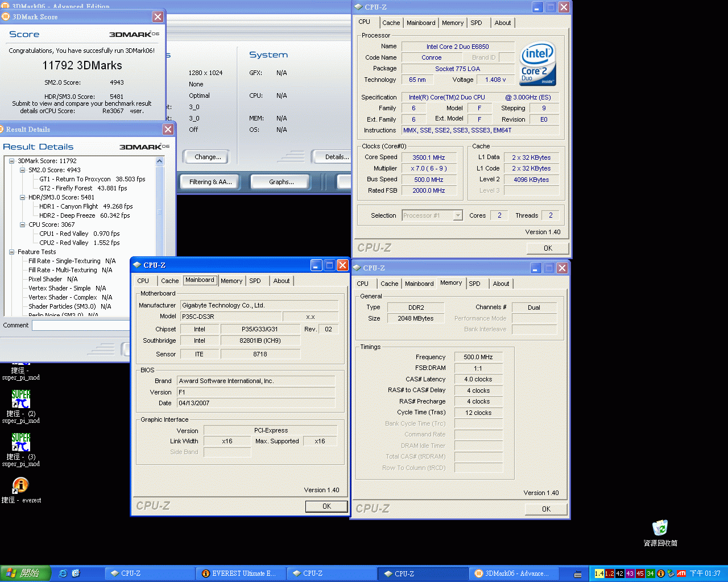Open the Start menu button
The width and height of the screenshot is (728, 582).
[26, 573]
